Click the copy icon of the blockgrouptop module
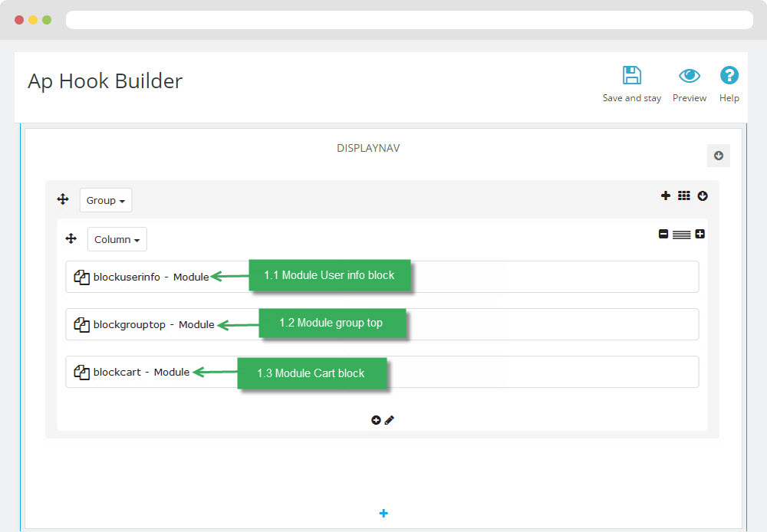This screenshot has height=532, width=767. 82,324
